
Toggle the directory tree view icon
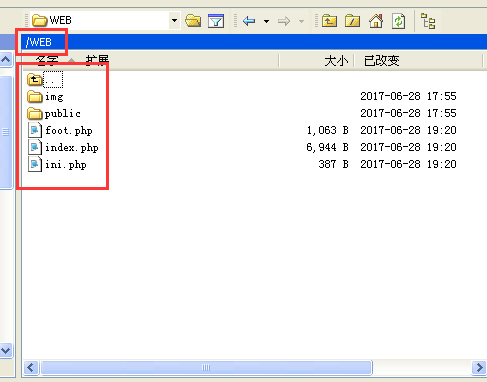(x=428, y=21)
